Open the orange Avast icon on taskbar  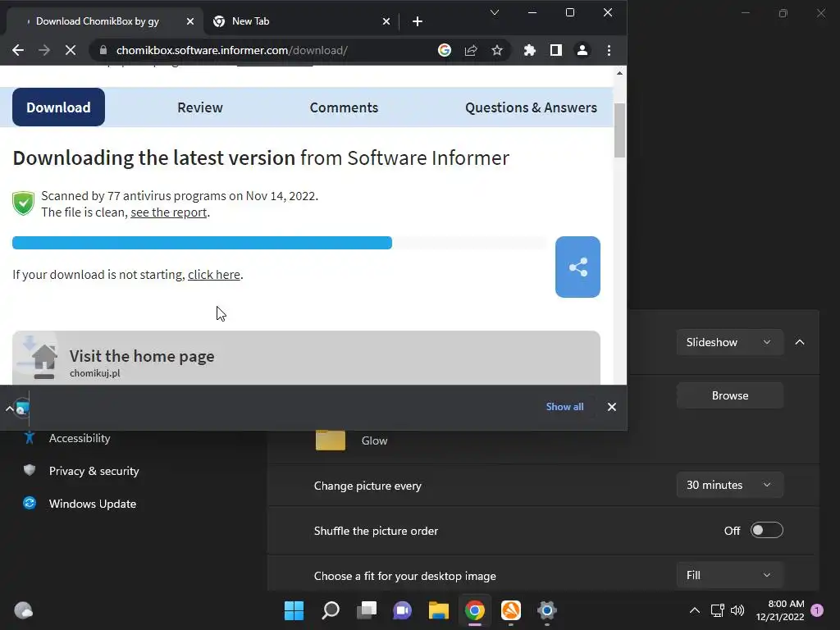point(510,610)
